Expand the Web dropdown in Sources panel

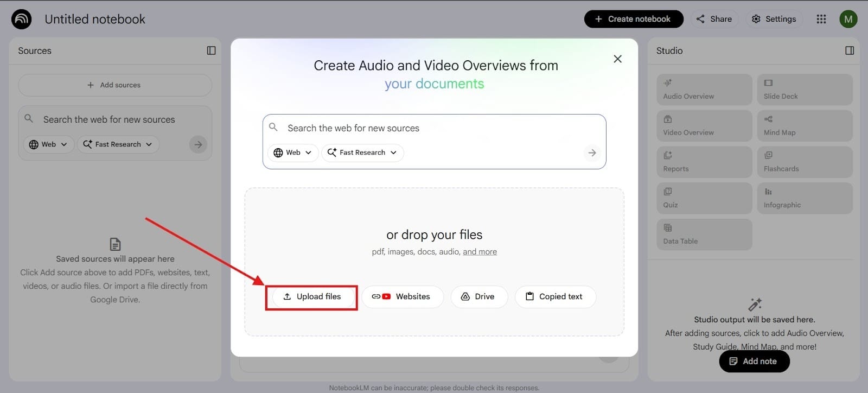(x=48, y=144)
